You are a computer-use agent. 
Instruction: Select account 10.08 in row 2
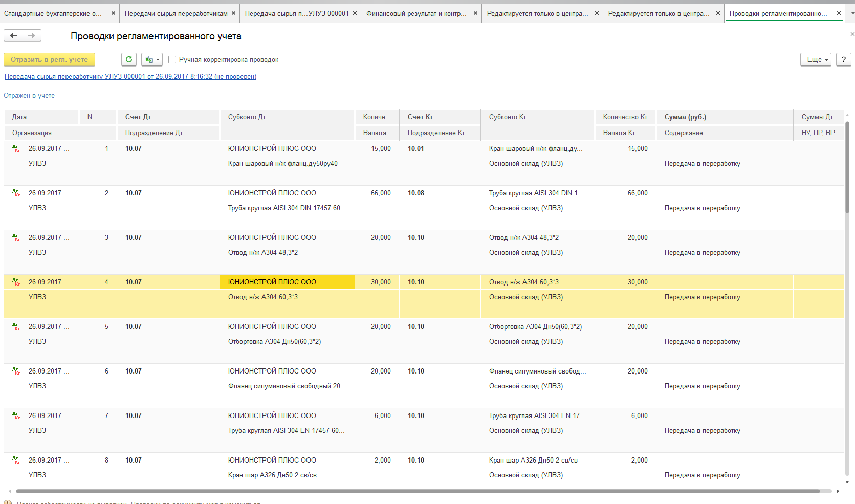pyautogui.click(x=416, y=193)
